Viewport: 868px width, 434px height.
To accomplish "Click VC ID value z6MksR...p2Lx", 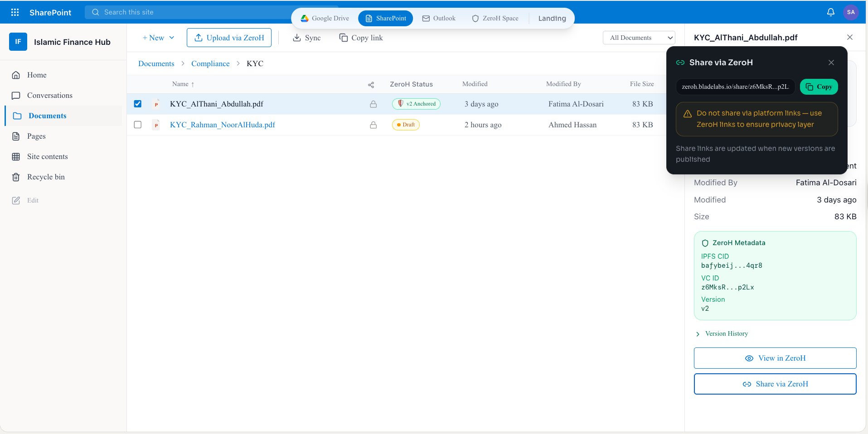I will pos(727,287).
